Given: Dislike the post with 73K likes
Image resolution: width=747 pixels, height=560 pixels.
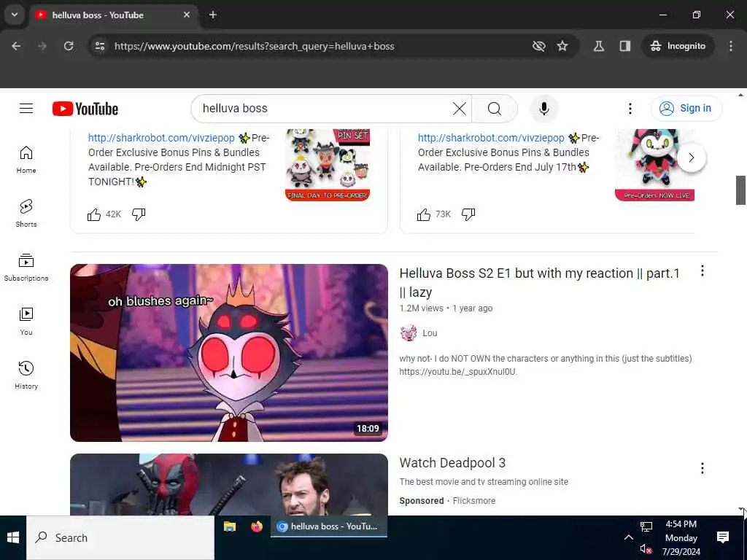Looking at the screenshot, I should tap(468, 214).
